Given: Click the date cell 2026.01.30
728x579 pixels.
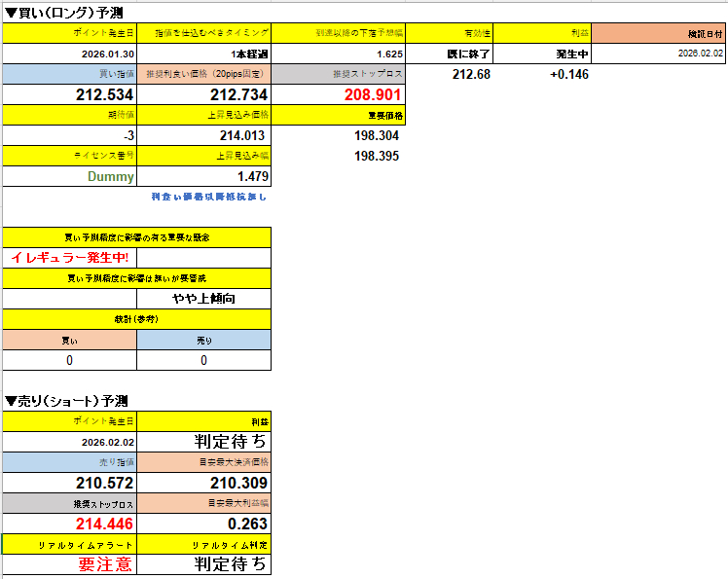Looking at the screenshot, I should [70, 54].
